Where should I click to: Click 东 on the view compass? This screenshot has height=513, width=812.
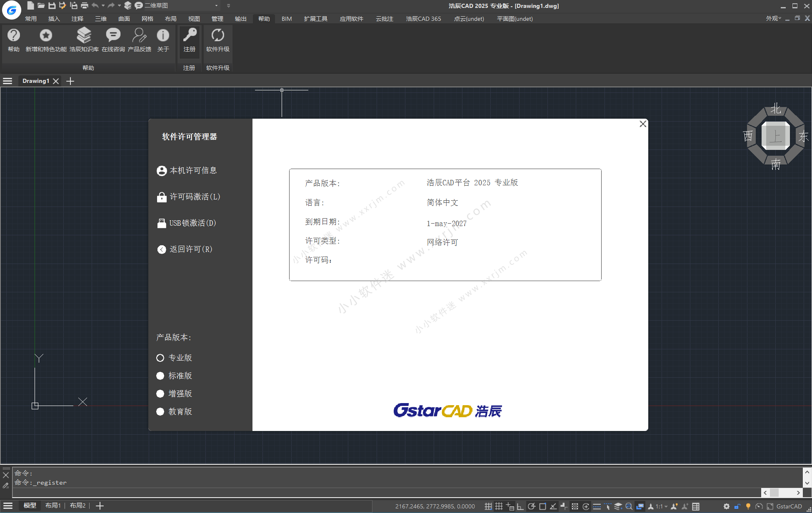(804, 136)
